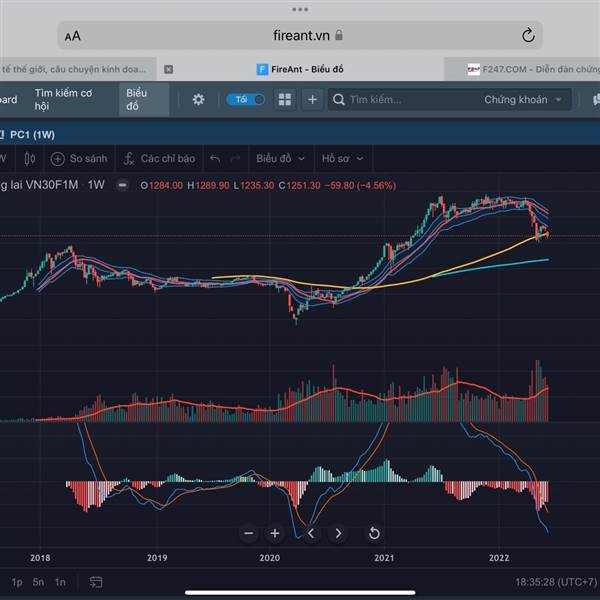
Task: Expand the Chứng khoán dropdown
Action: [x=523, y=99]
